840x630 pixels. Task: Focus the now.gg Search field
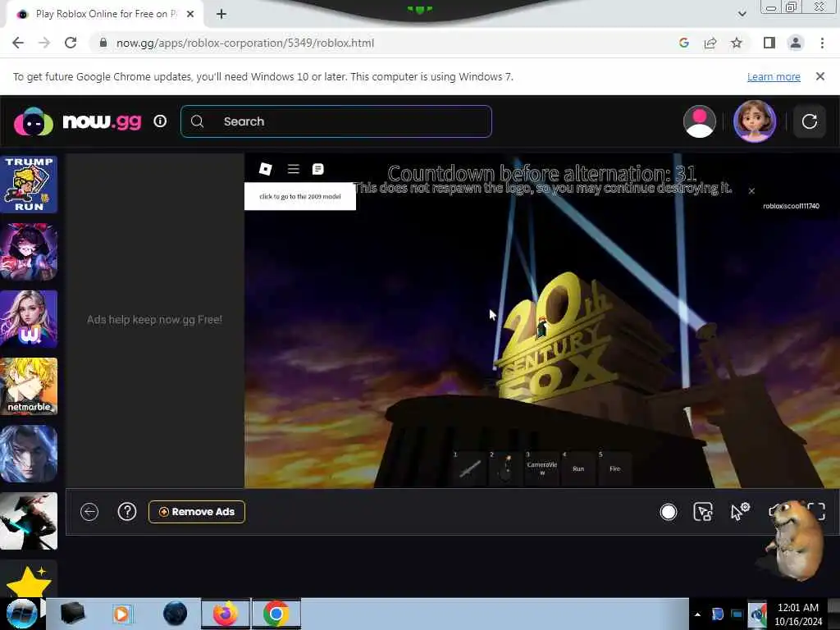coord(336,121)
